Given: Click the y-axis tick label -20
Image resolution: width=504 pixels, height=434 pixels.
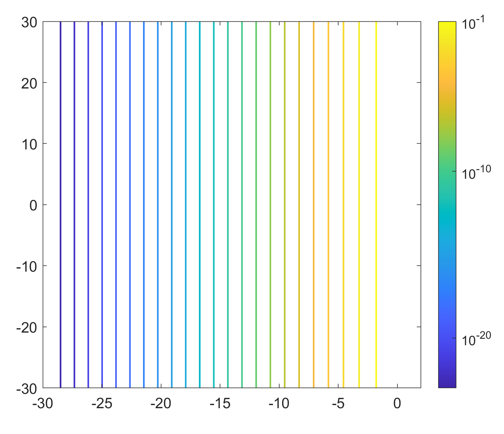Looking at the screenshot, I should (27, 328).
